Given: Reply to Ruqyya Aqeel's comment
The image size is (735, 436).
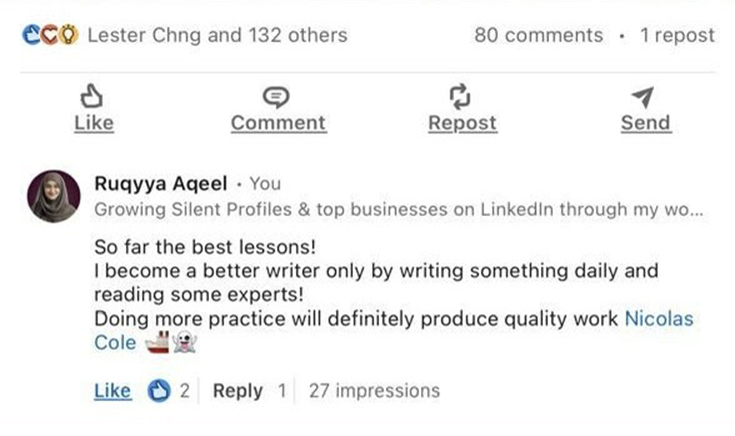Looking at the screenshot, I should click(x=238, y=391).
